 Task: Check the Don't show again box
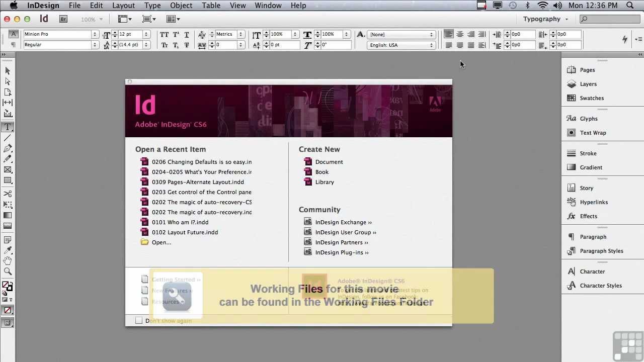[x=139, y=320]
